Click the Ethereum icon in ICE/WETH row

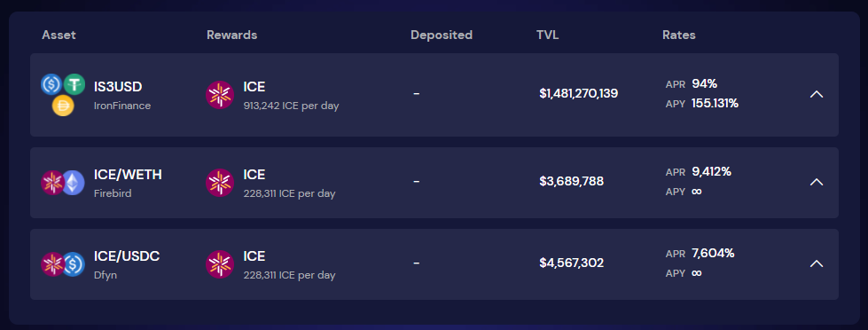tap(73, 182)
